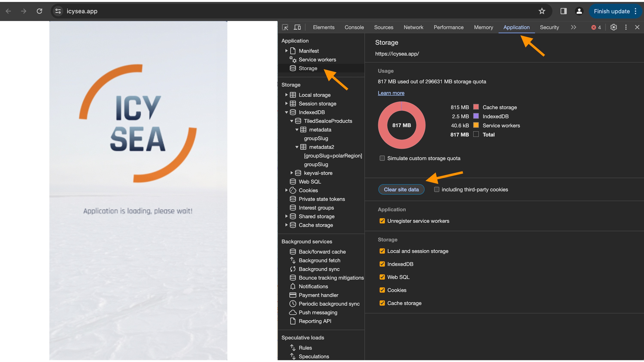
Task: Open the DevTools three-dot menu
Action: 626,27
